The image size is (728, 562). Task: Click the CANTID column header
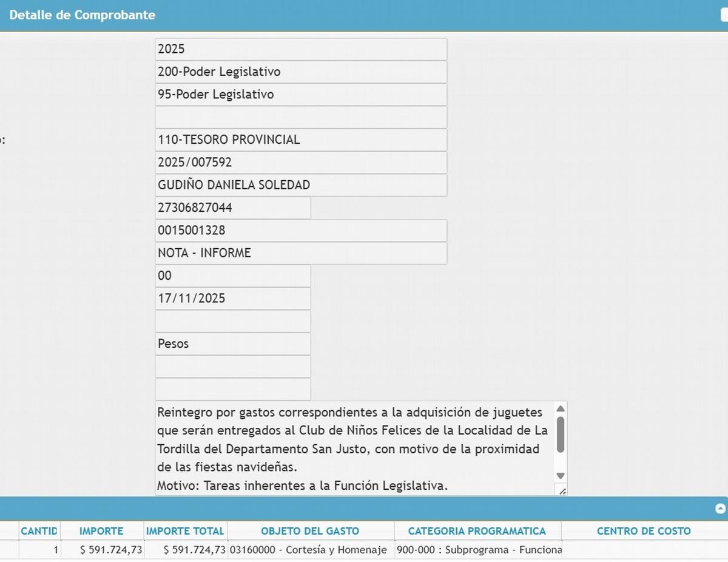[39, 531]
